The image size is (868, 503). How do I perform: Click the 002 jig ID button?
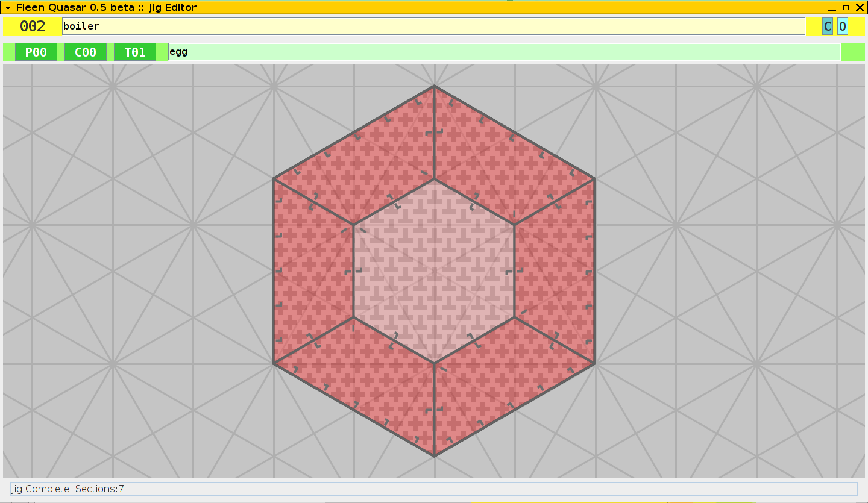[x=33, y=27]
